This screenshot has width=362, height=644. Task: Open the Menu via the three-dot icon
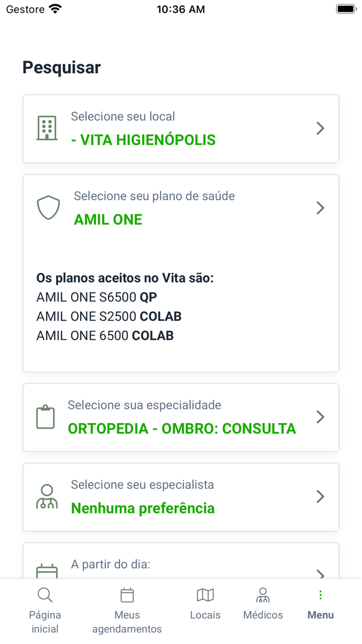coord(321,595)
